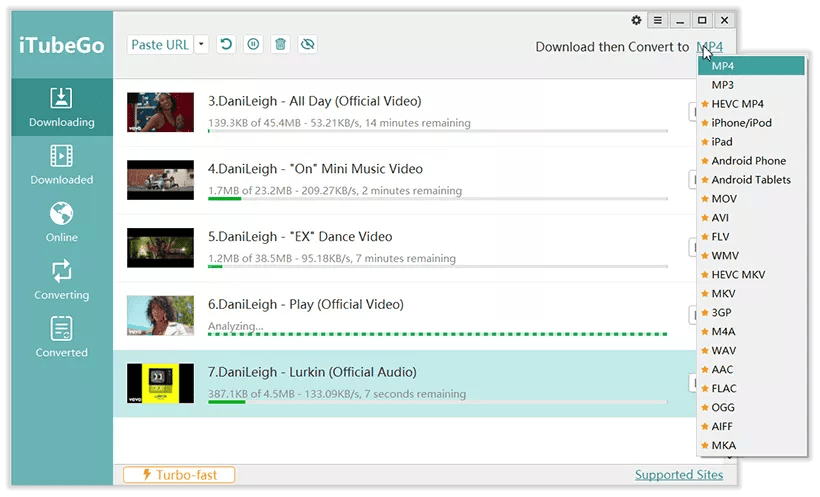Click the iTubeGo logo
Screen dimensions: 820x497
62,46
